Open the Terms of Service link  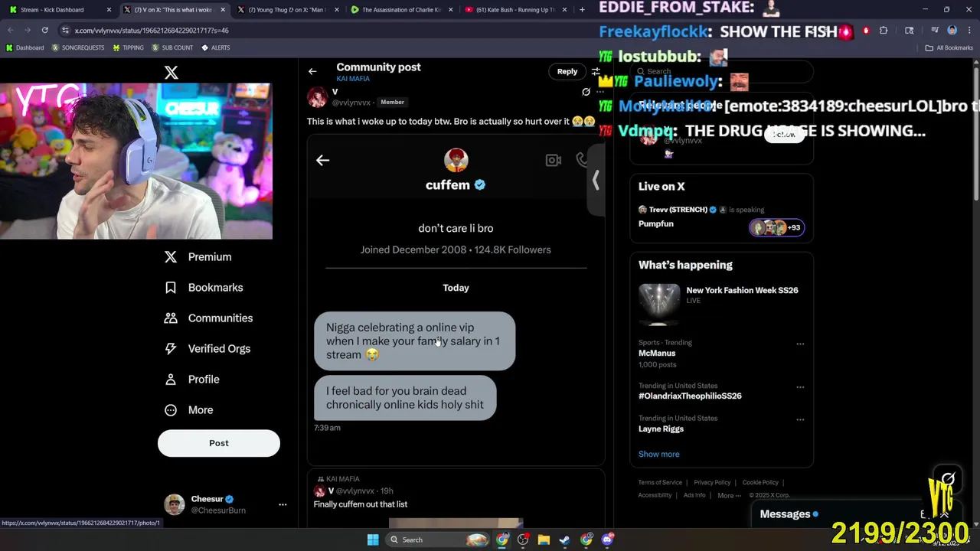660,482
